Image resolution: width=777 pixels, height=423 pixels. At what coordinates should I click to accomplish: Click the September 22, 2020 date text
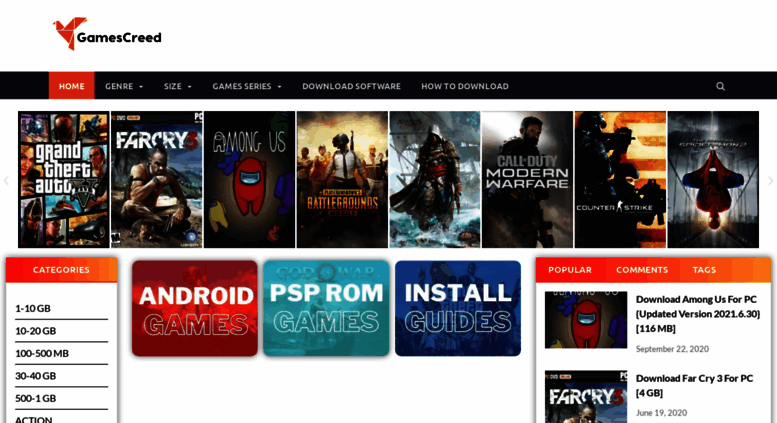(672, 349)
